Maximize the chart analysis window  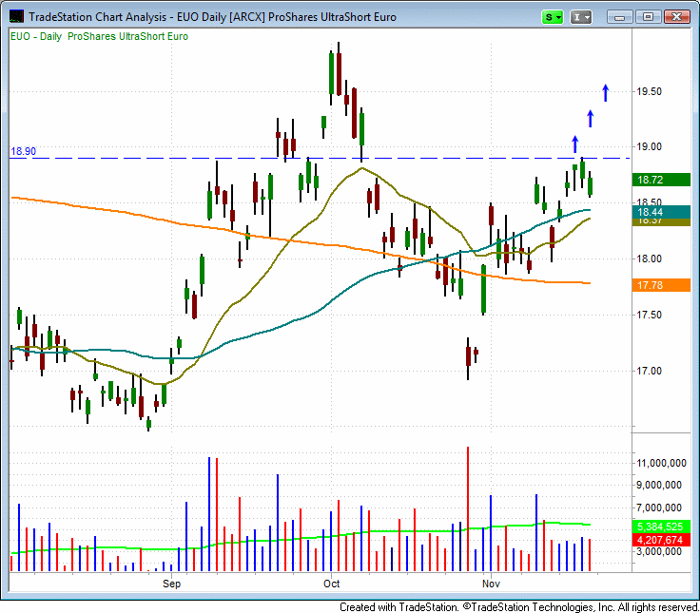pos(648,17)
